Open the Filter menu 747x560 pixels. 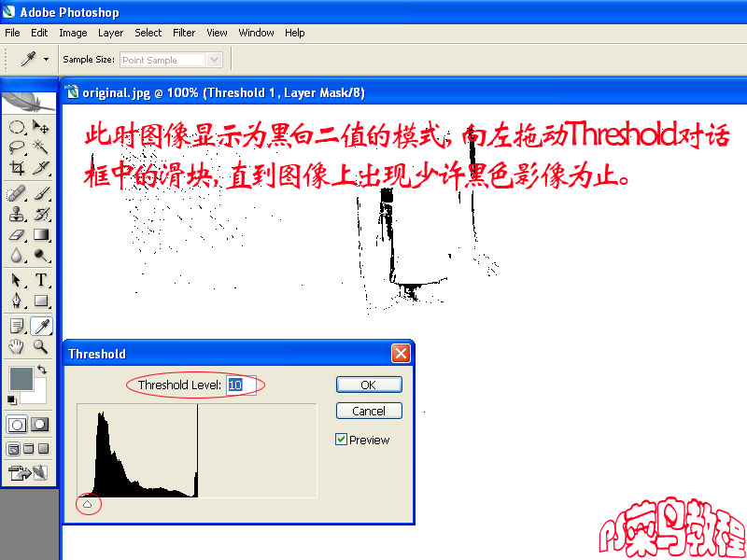(184, 33)
